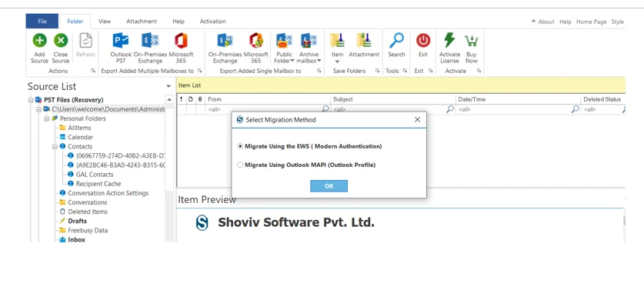Close the Select Migration Method dialog

click(417, 119)
